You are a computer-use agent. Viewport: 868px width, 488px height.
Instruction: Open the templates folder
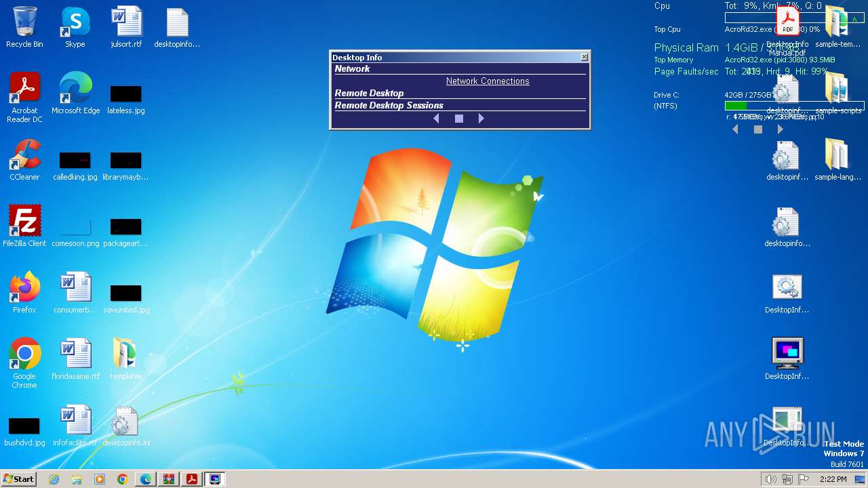coord(126,359)
